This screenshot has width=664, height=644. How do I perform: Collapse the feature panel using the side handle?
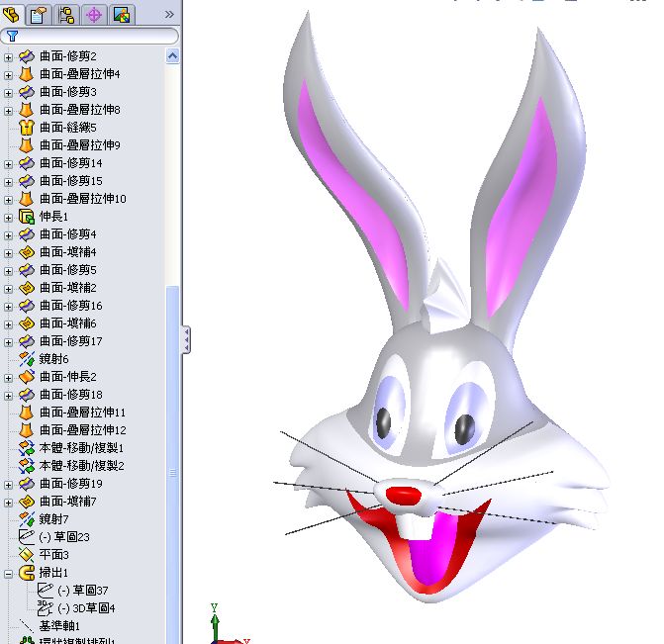[x=186, y=339]
